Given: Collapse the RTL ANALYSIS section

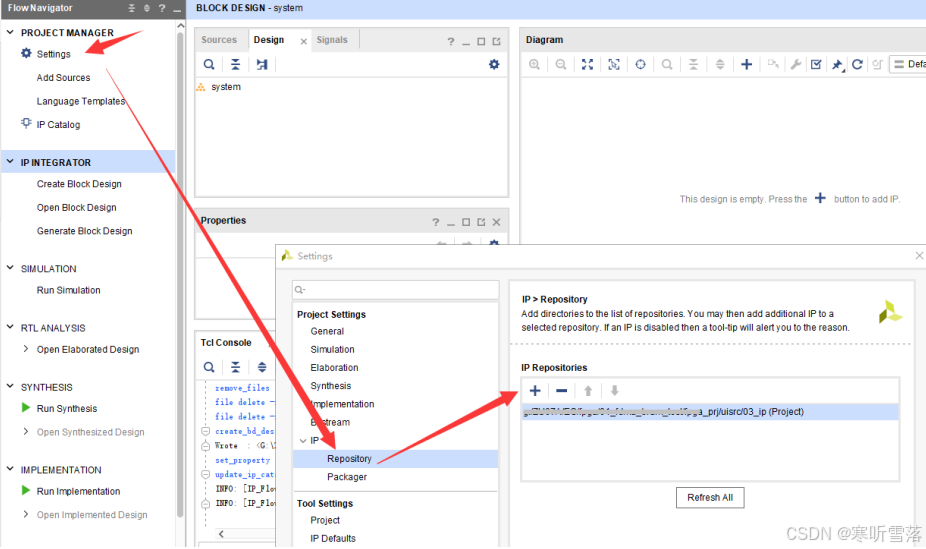Looking at the screenshot, I should tap(10, 326).
